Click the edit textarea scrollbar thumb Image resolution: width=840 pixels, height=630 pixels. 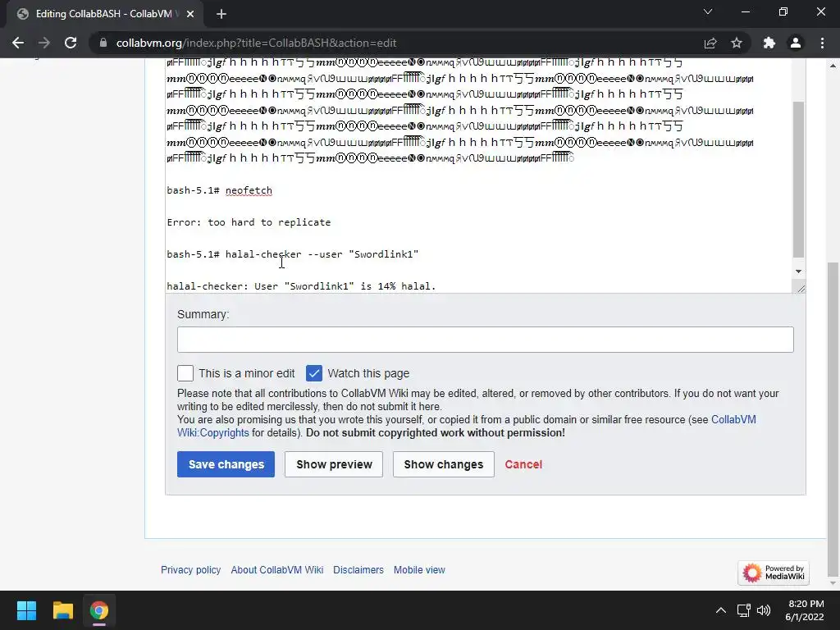[x=799, y=180]
